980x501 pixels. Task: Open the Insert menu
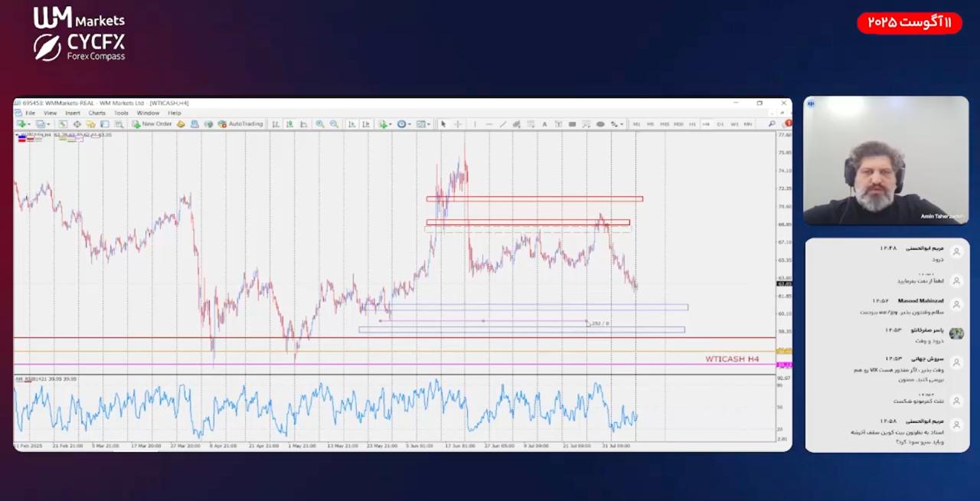pos(72,113)
